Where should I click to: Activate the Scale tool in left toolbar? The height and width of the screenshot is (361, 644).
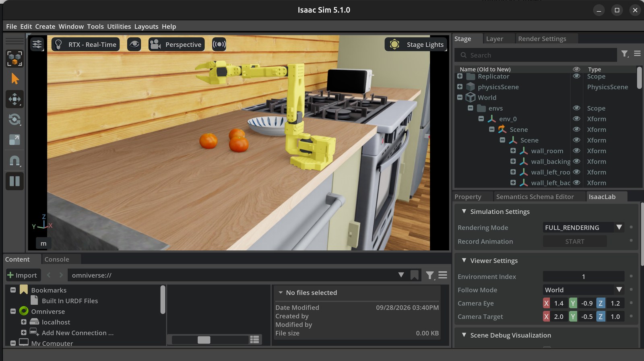pos(14,140)
